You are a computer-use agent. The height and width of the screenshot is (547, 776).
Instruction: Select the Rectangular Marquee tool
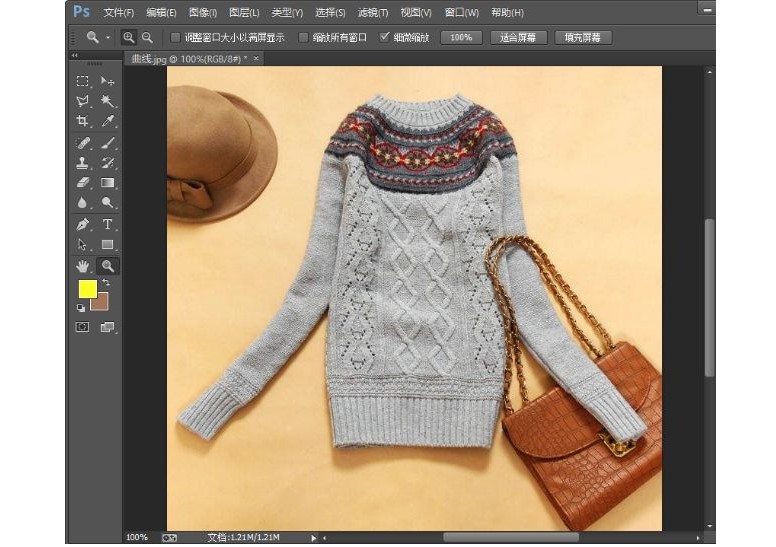(83, 80)
